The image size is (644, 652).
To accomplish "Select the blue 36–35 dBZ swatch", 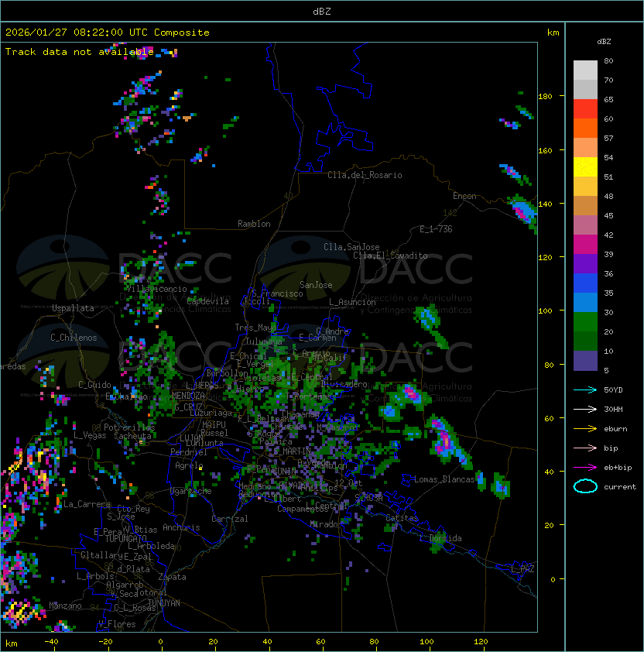I will (585, 283).
